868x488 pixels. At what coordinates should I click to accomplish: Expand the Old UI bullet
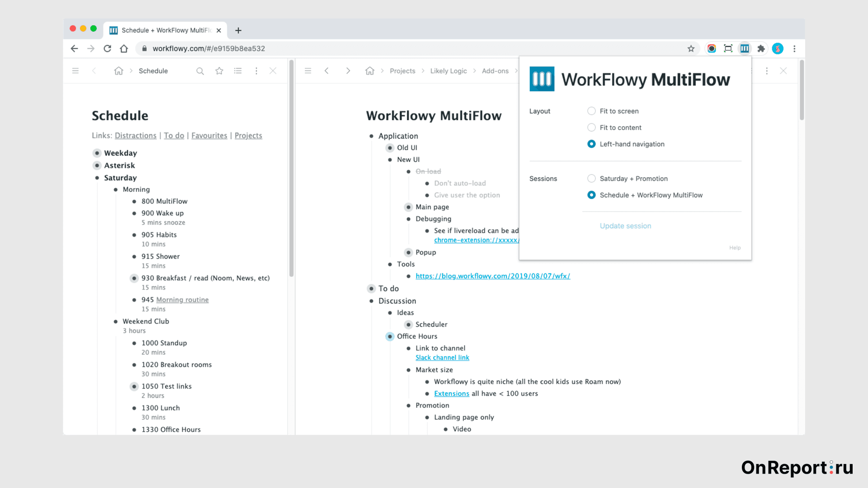390,148
